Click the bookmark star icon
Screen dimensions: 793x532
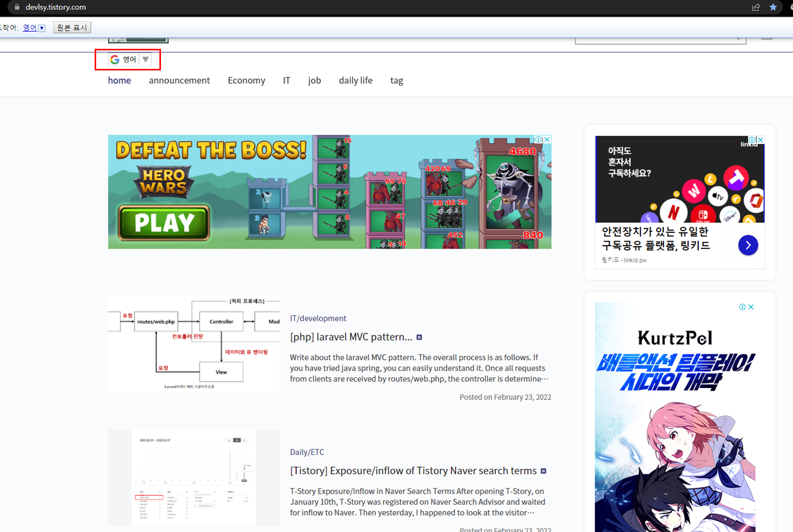click(x=773, y=7)
